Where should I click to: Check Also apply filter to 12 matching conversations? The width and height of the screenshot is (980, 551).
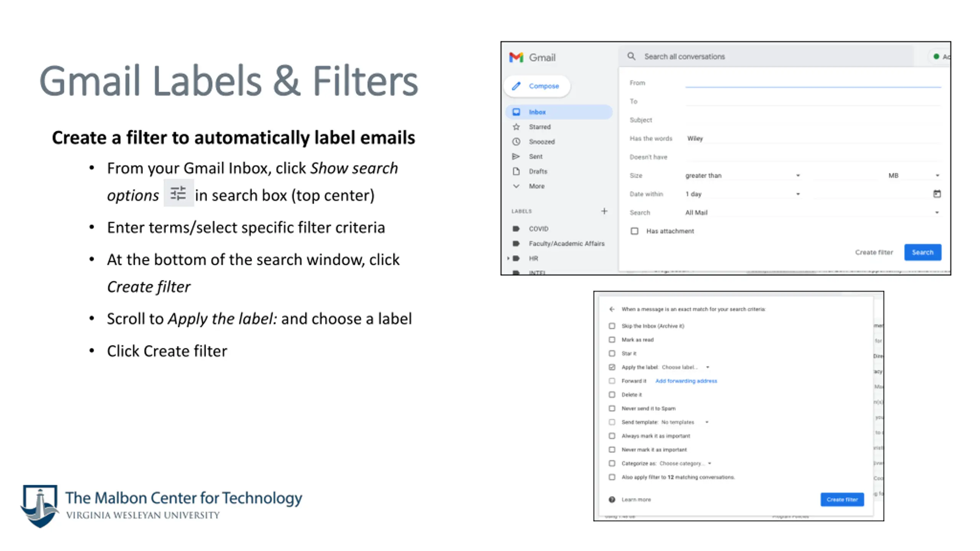612,477
